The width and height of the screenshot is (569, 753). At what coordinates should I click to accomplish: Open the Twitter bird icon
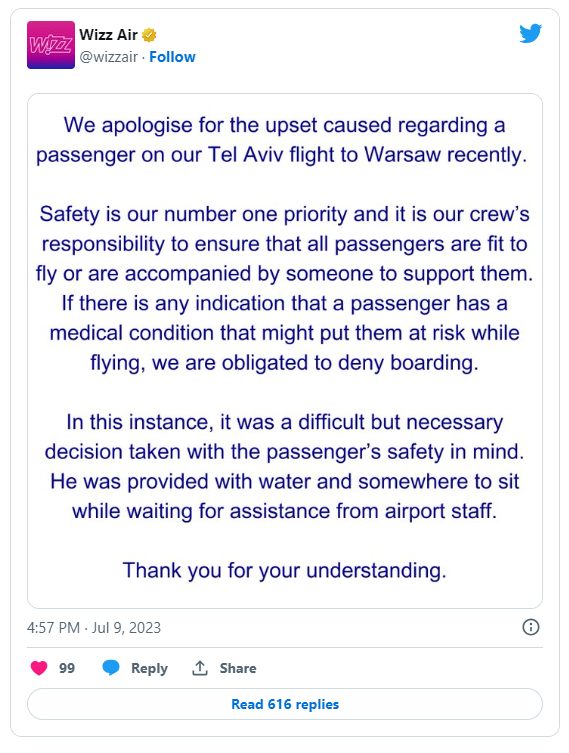click(531, 33)
